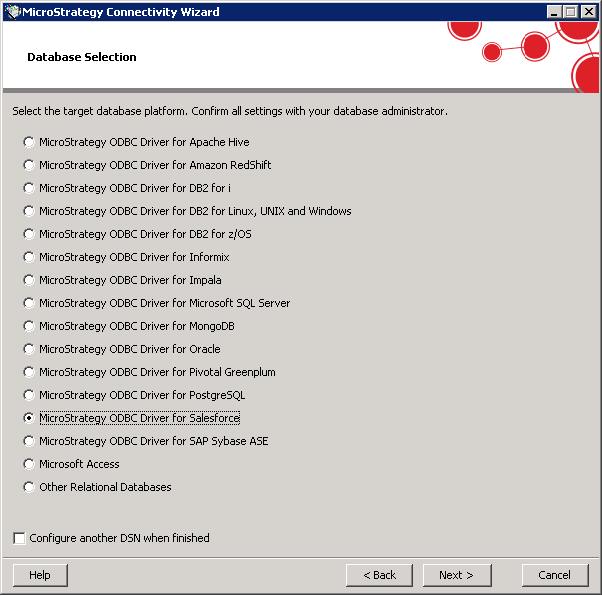602x596 pixels.
Task: Go back using the Back button
Action: point(379,575)
